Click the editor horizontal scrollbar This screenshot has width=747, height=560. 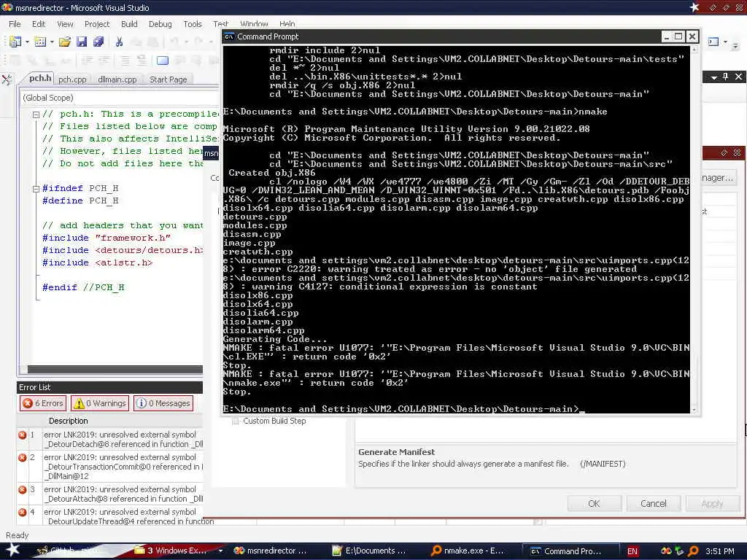[115, 369]
